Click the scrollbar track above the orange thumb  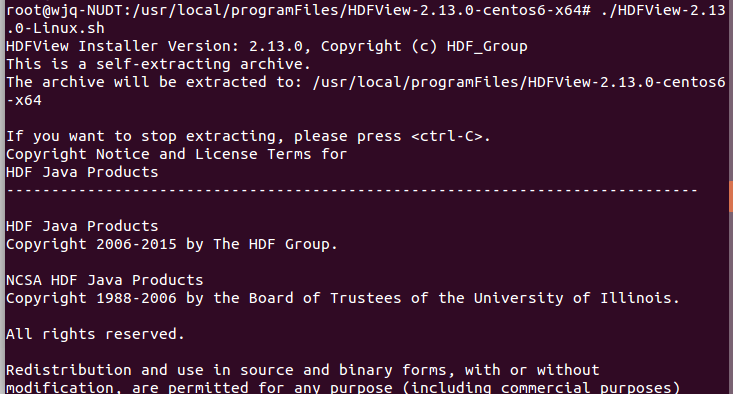(x=731, y=90)
